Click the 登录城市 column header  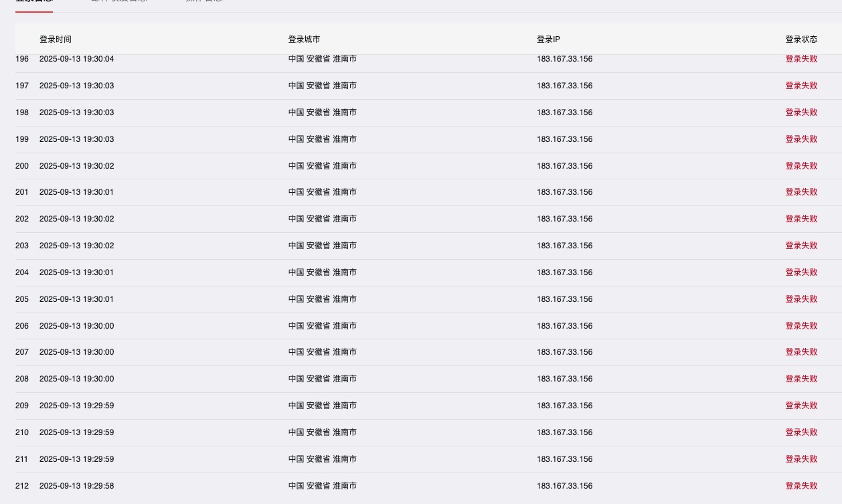point(304,39)
